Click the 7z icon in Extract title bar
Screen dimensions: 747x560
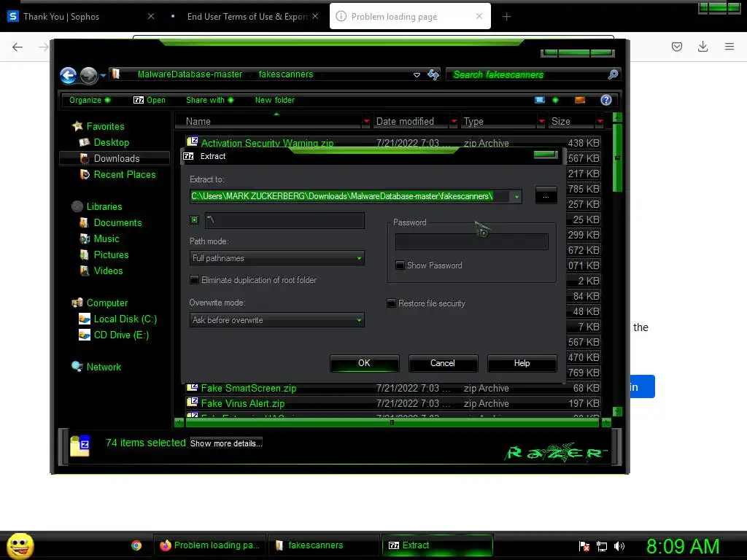pyautogui.click(x=189, y=156)
